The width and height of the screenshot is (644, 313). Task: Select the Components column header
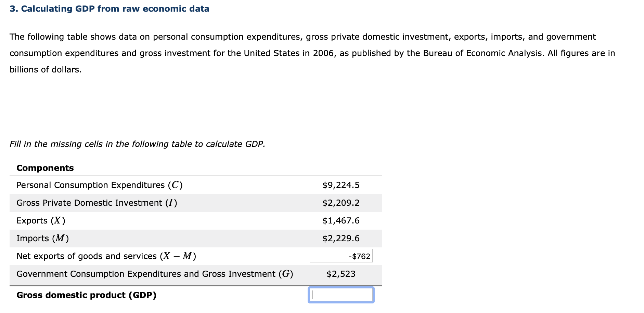click(45, 168)
